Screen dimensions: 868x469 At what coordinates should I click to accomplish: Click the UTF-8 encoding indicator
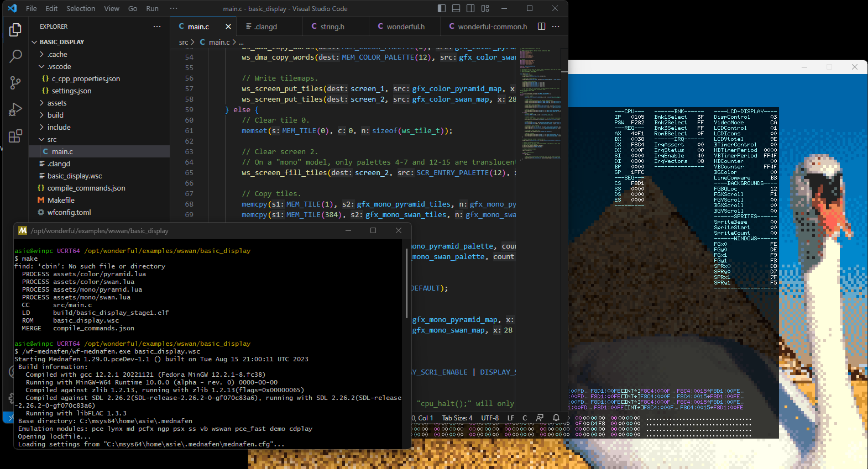click(490, 418)
